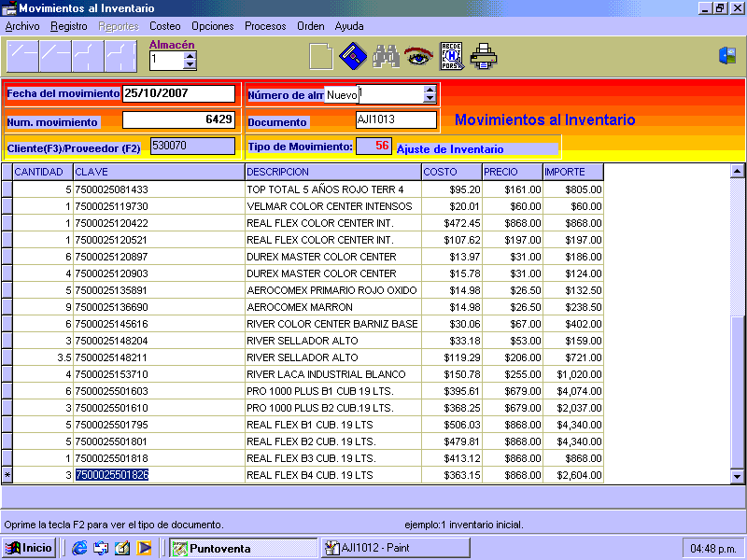The image size is (747, 560).
Task: Click the ABCDE sort order icon
Action: 452,57
